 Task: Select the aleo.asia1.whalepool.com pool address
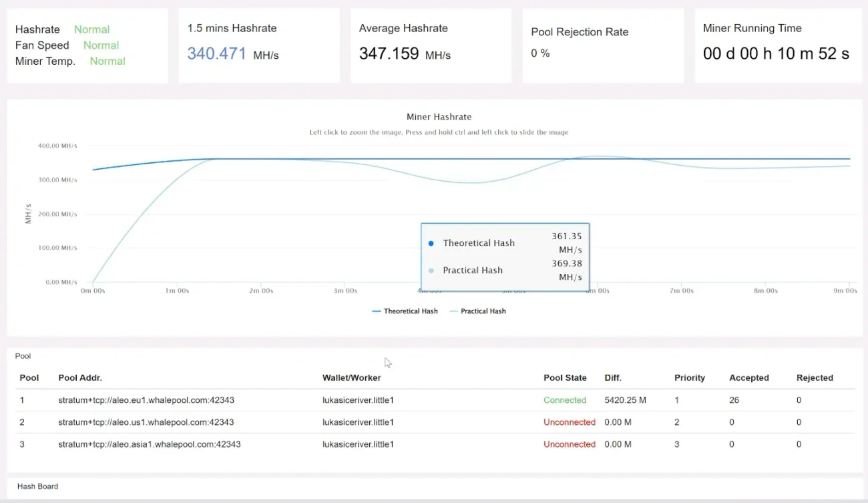coord(149,444)
